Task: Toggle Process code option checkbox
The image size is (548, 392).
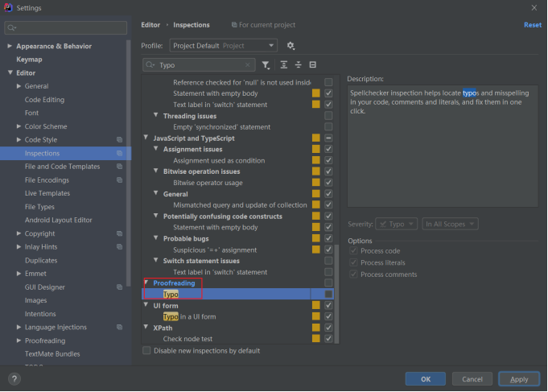Action: [x=353, y=250]
